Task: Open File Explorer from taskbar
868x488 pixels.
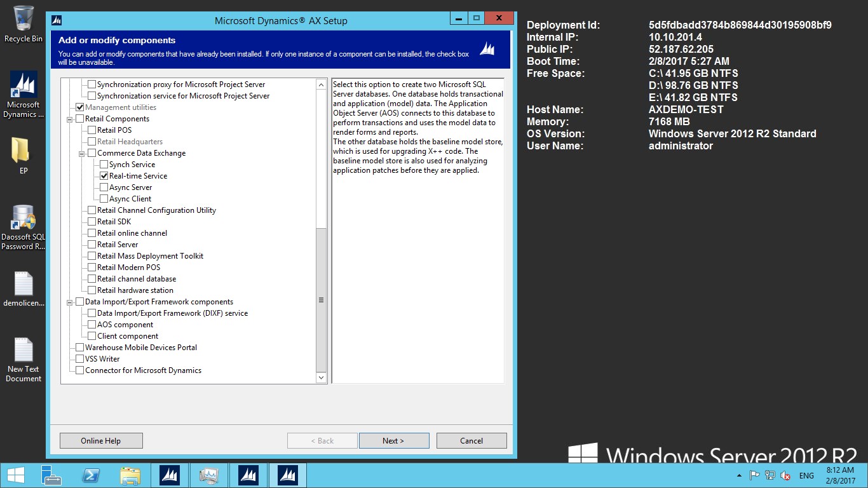Action: click(x=130, y=475)
